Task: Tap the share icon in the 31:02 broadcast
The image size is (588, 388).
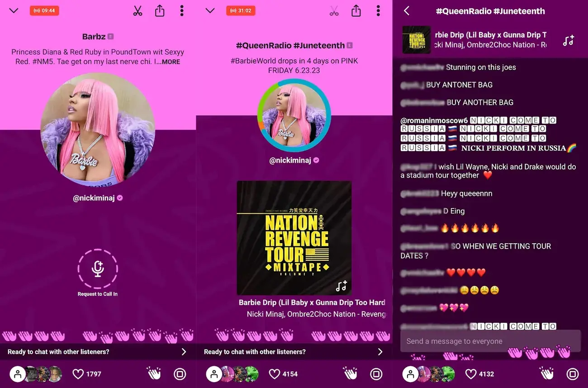Action: coord(356,11)
